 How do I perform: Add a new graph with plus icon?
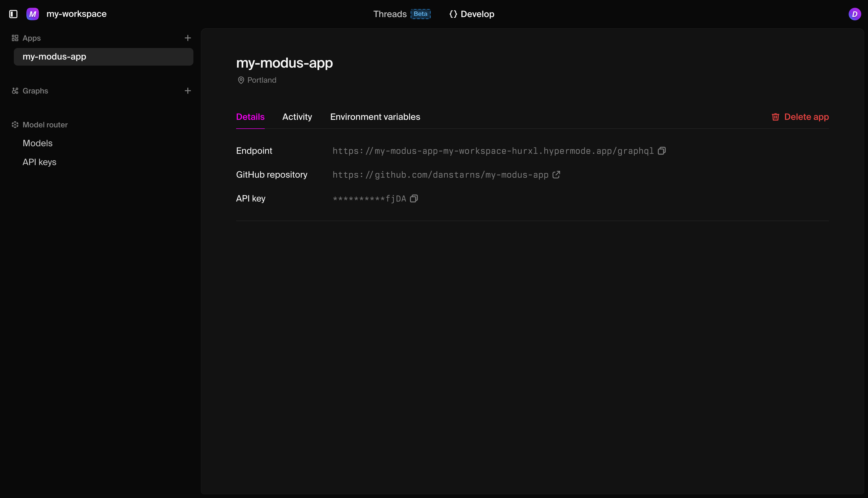(x=188, y=91)
